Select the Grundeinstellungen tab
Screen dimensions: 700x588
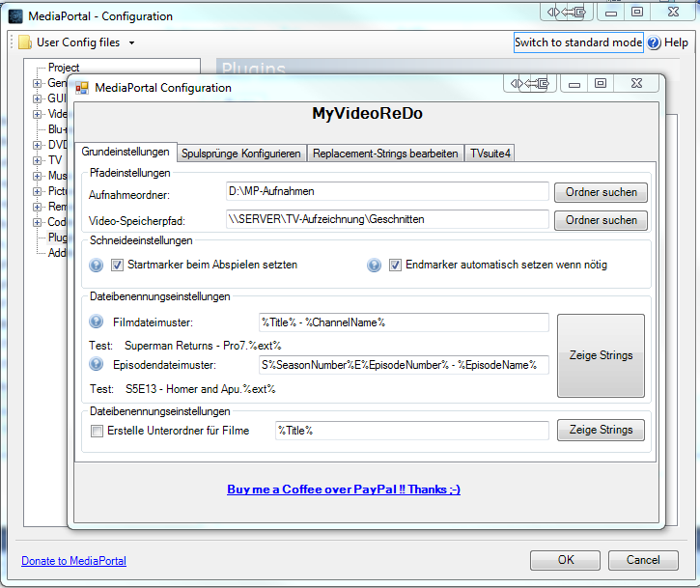[126, 152]
